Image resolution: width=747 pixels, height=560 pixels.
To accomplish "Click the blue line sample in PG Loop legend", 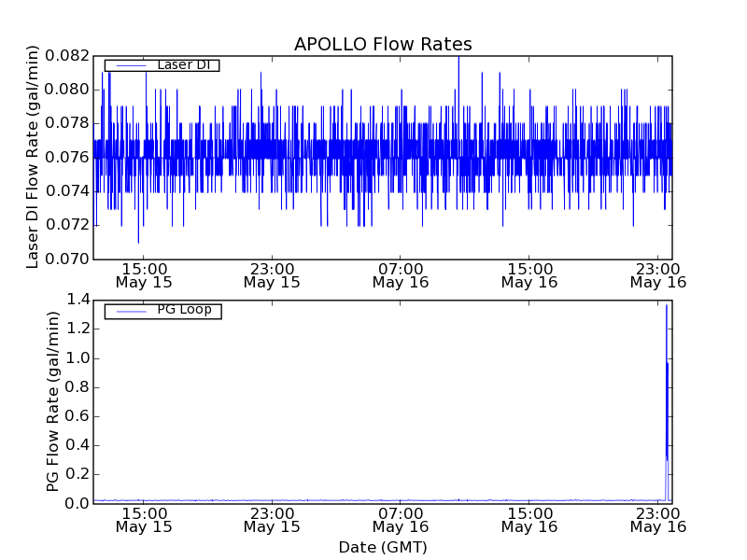I will point(129,311).
